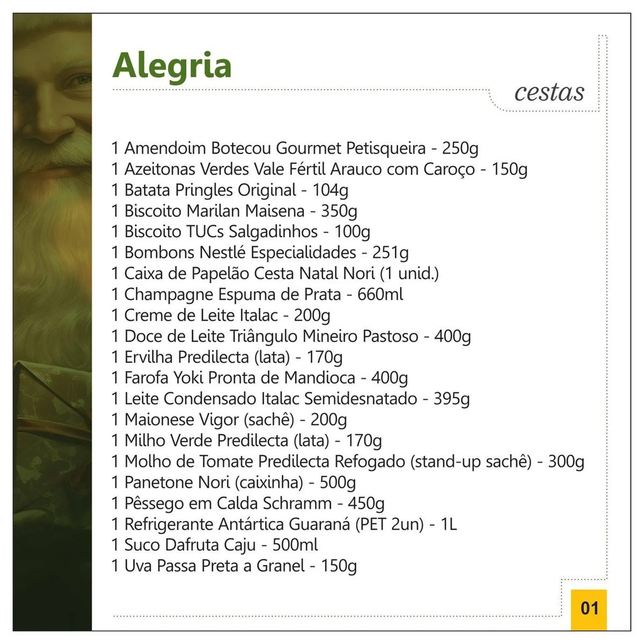Select the Creme de Leite Italac line
This screenshot has height=644, width=644.
click(x=221, y=315)
